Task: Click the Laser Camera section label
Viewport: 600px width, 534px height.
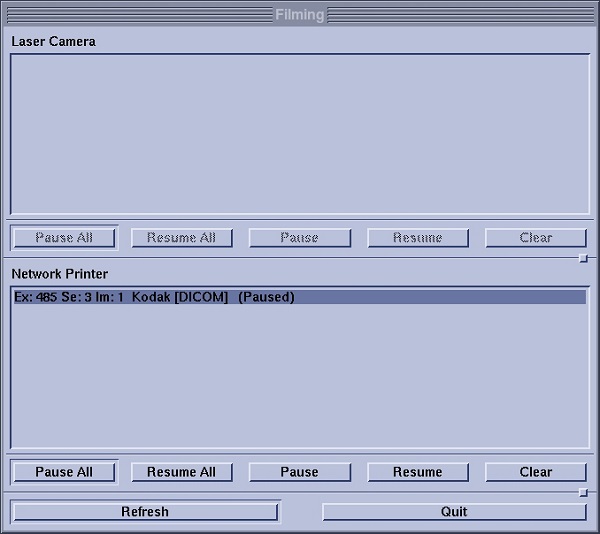Action: [x=53, y=42]
